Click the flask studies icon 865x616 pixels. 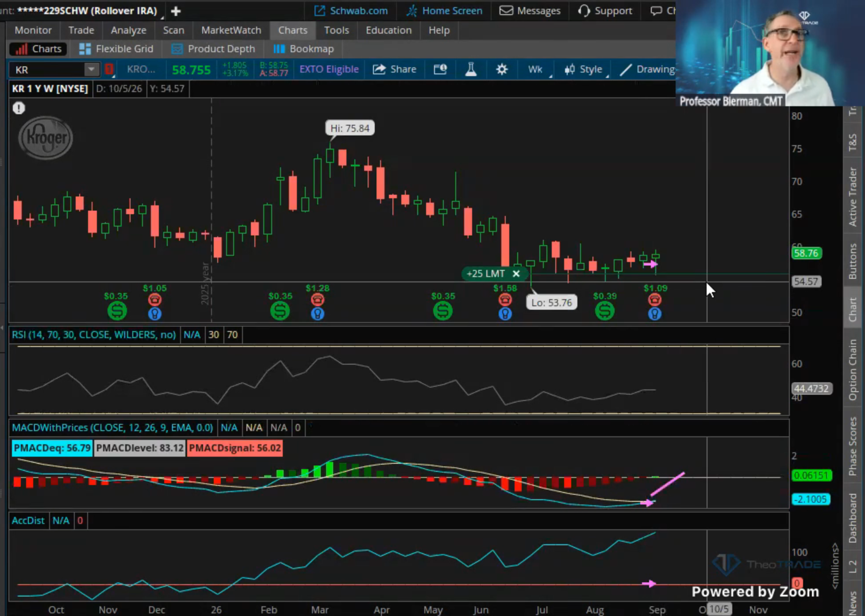click(471, 69)
